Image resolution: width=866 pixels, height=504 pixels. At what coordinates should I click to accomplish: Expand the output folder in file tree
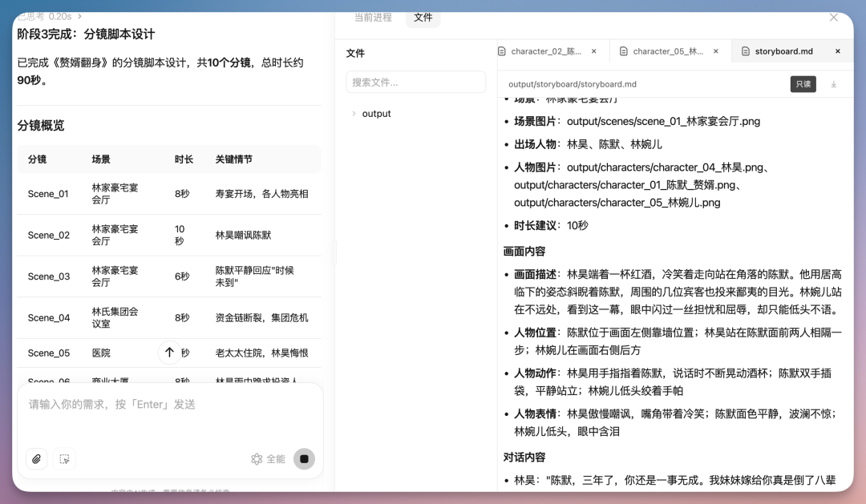pos(355,113)
